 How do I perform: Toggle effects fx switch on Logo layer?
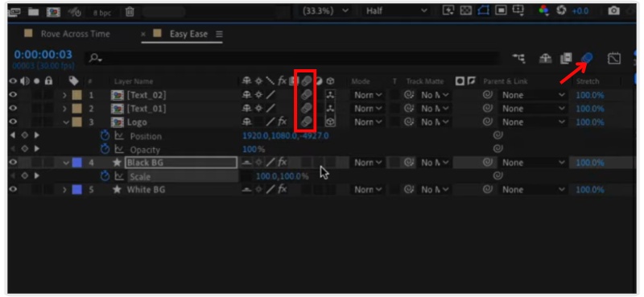pyautogui.click(x=283, y=122)
